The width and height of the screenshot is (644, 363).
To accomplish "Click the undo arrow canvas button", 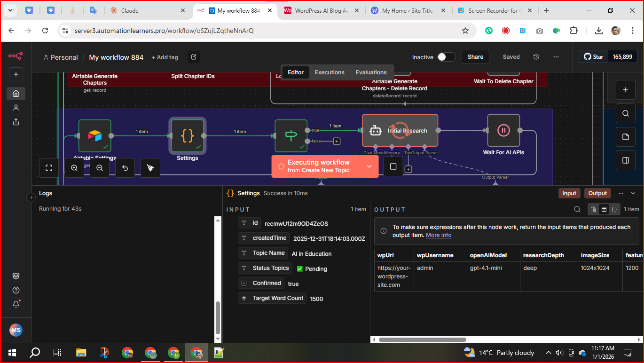I will coord(125,168).
